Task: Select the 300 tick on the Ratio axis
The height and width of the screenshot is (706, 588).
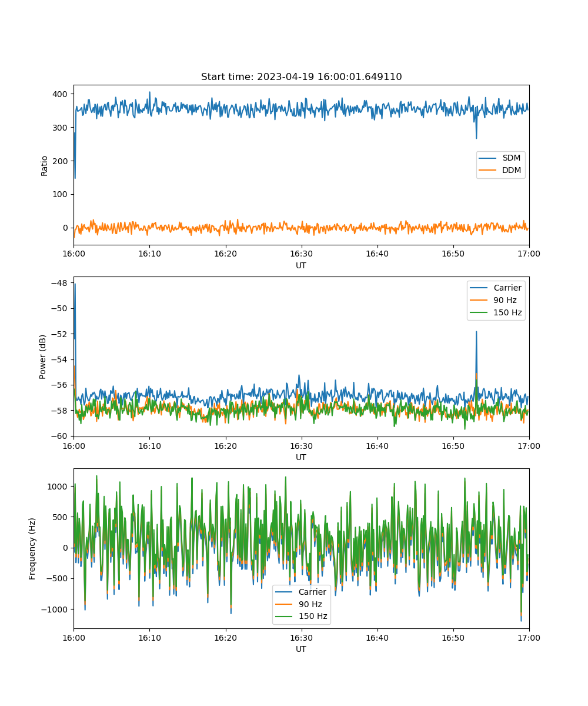Action: tap(61, 128)
